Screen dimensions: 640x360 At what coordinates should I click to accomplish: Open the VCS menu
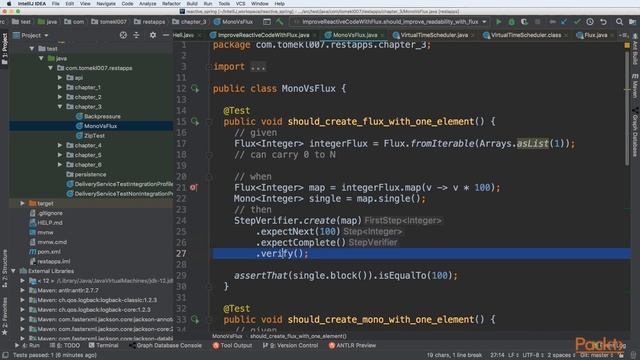241,4
